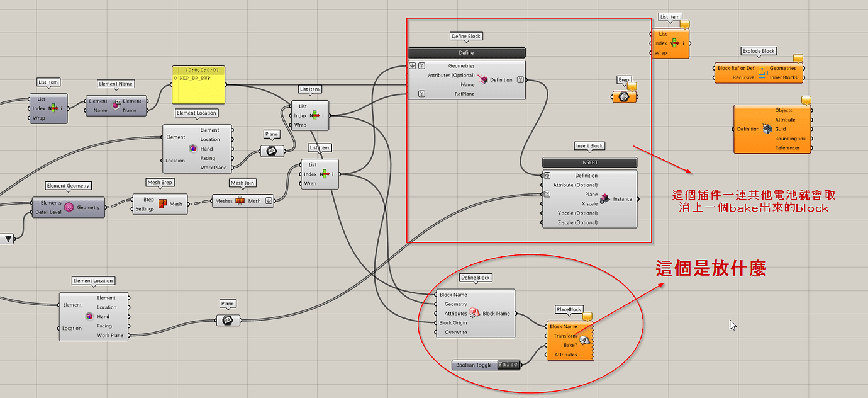Click the Bake? input on PlaceBlock
Image resolution: width=868 pixels, height=398 pixels.
coord(570,345)
